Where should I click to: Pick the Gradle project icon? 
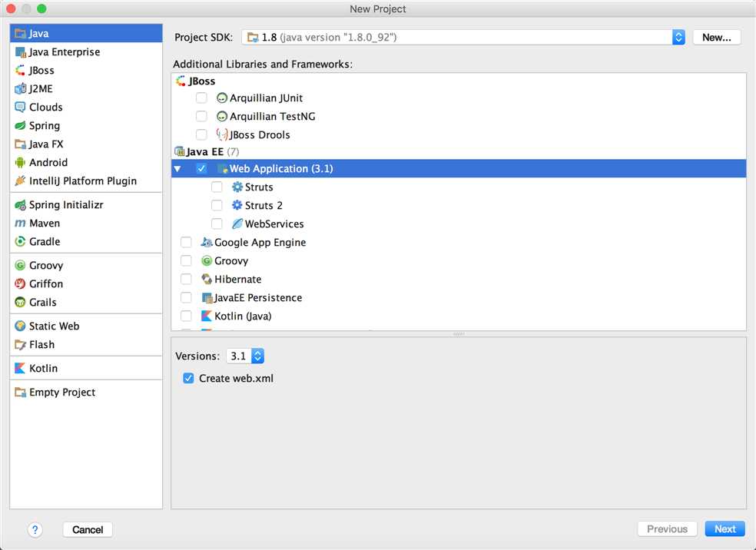[20, 241]
